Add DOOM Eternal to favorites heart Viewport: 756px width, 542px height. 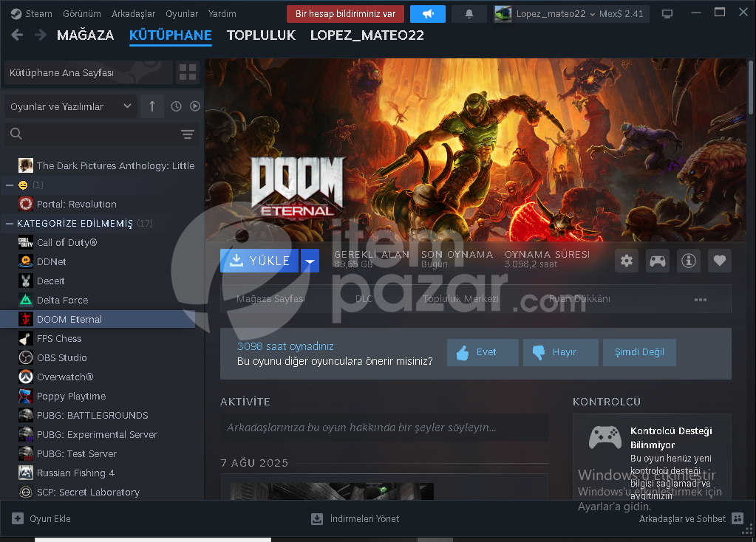720,261
